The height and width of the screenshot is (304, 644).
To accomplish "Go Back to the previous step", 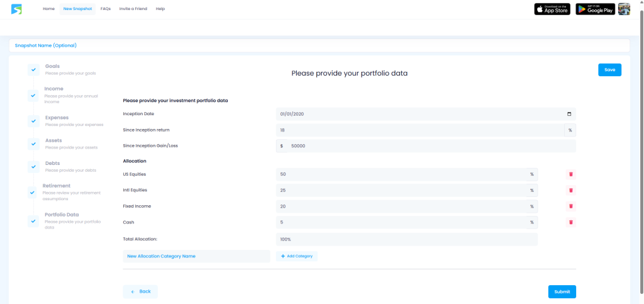I will [x=140, y=291].
